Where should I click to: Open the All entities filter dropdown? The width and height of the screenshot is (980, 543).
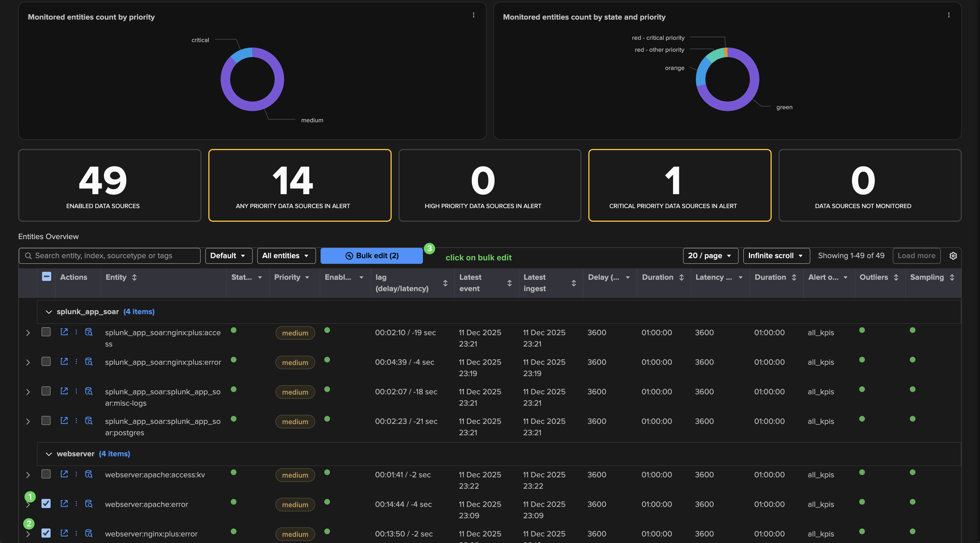click(x=286, y=256)
